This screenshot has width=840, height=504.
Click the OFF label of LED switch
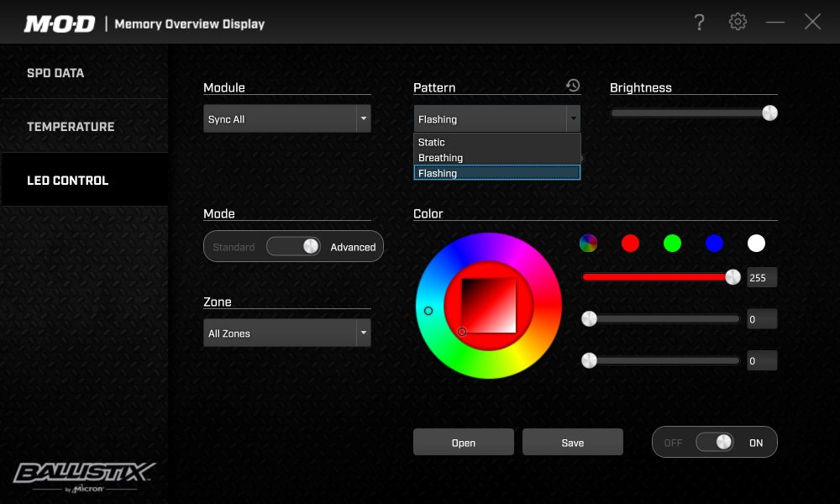click(673, 443)
